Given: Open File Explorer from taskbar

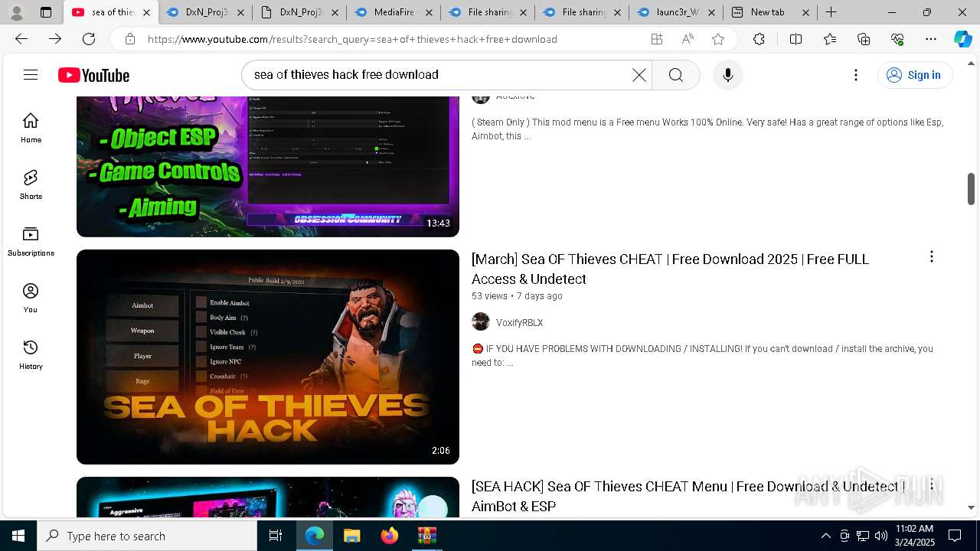Looking at the screenshot, I should tap(351, 536).
